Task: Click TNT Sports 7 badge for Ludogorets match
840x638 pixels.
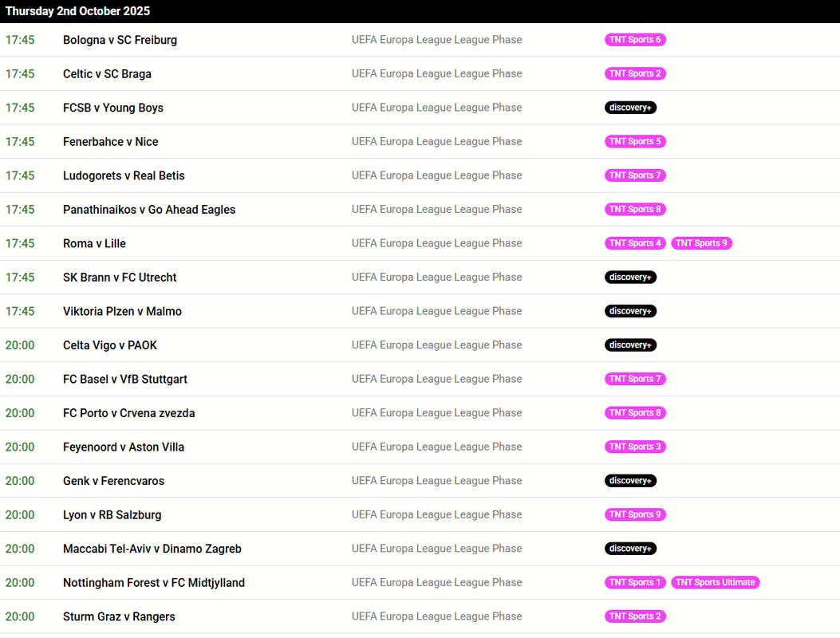Action: click(635, 175)
